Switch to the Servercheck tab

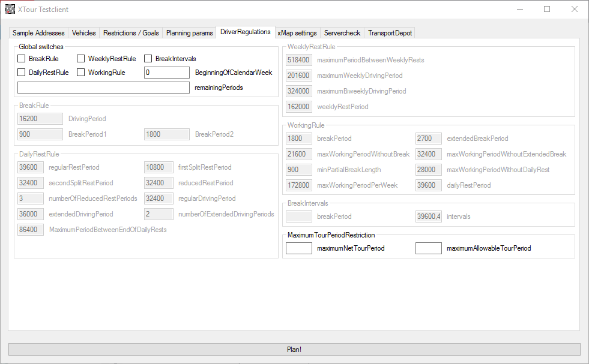342,33
